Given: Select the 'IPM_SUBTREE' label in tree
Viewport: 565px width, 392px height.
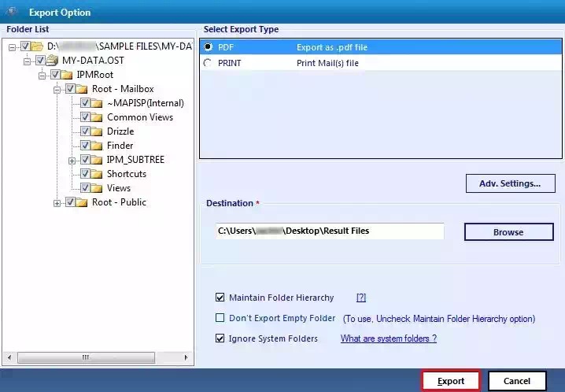Looking at the screenshot, I should pyautogui.click(x=135, y=160).
